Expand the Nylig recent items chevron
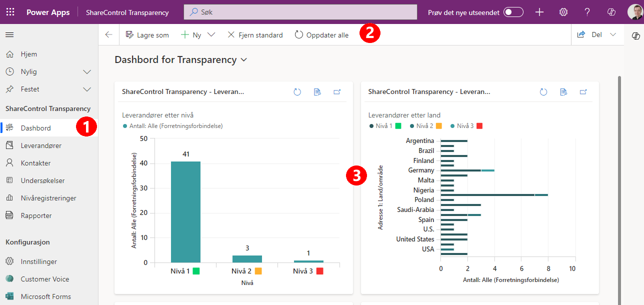The image size is (644, 305). click(87, 71)
